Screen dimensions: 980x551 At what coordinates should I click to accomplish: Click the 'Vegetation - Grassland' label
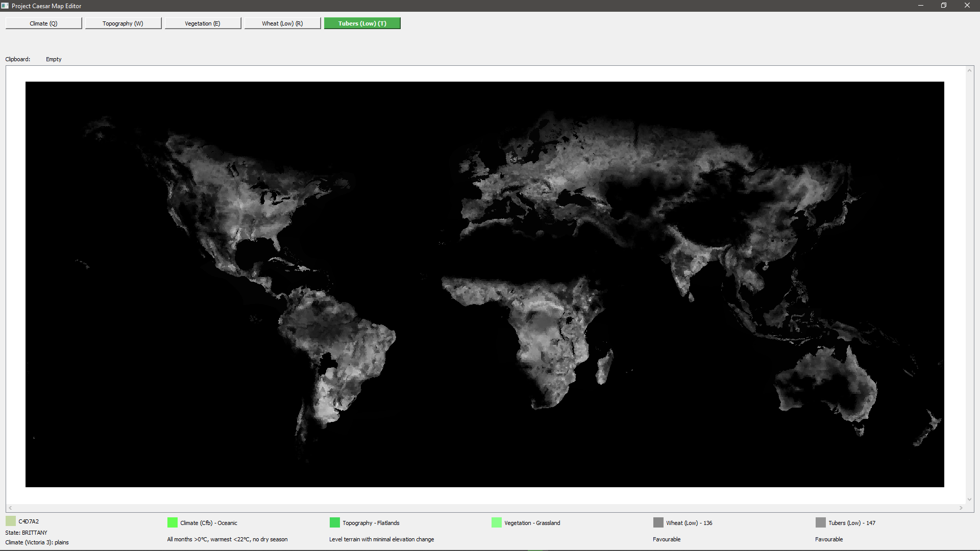pyautogui.click(x=532, y=523)
